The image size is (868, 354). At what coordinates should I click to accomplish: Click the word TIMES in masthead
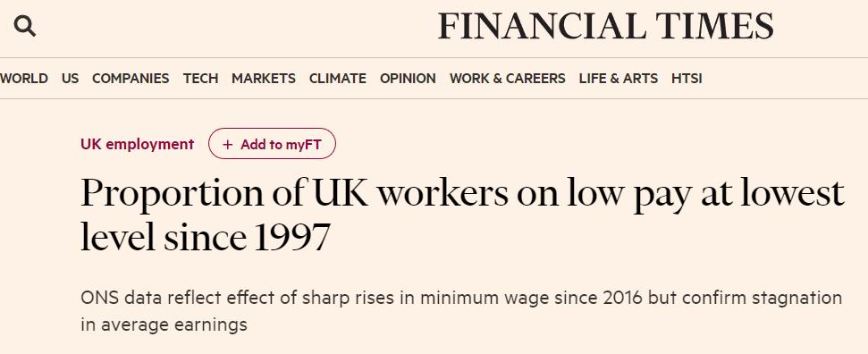[715, 26]
